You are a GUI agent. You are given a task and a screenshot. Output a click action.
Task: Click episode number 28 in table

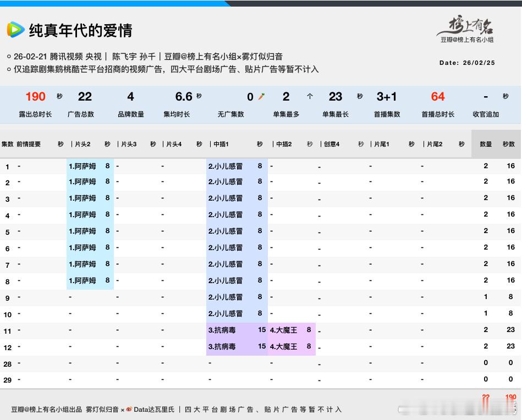(7, 364)
